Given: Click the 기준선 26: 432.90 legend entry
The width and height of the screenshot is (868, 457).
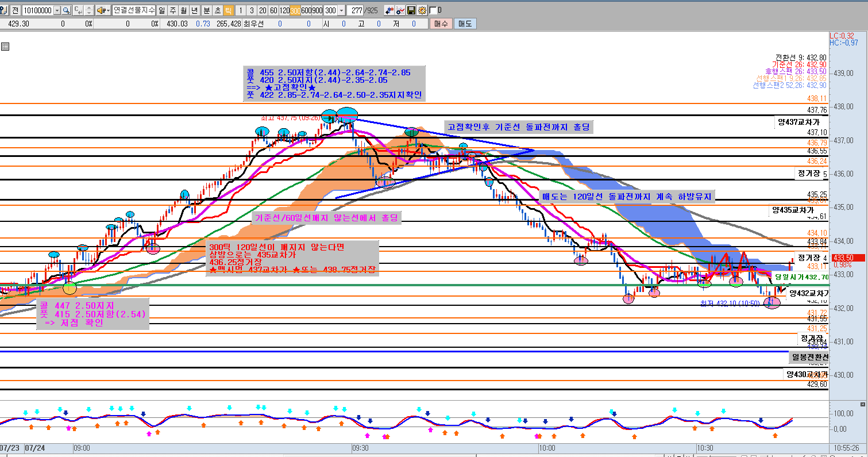Looking at the screenshot, I should (x=798, y=64).
